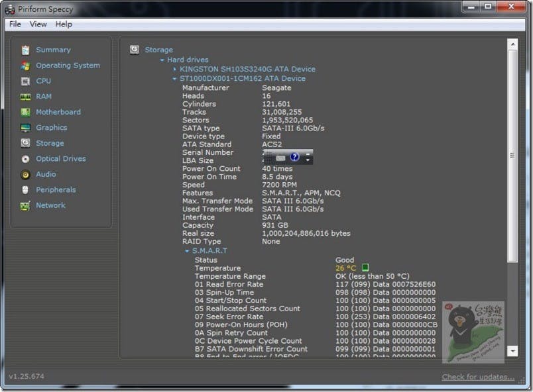
Task: Select the SATA type value SATA-III 6.0Gb/s
Action: tap(293, 128)
